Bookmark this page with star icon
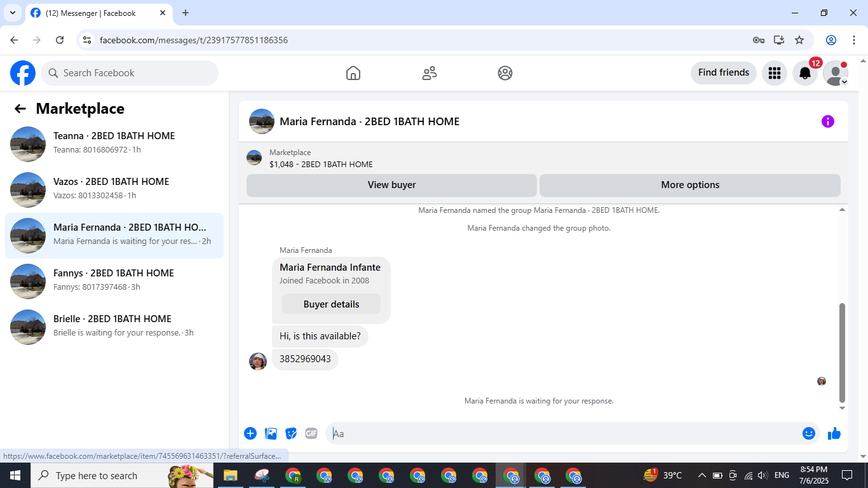Viewport: 868px width, 488px height. 799,40
